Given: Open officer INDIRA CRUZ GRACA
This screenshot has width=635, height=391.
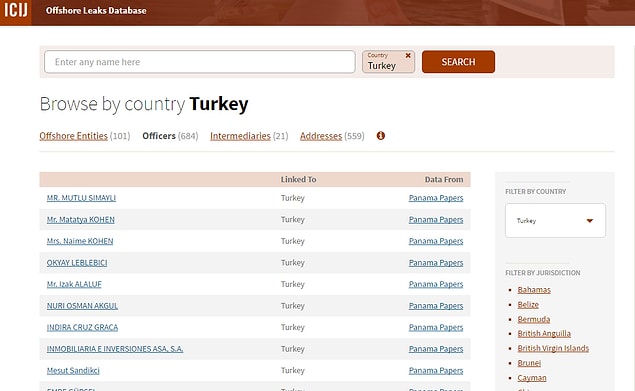Looking at the screenshot, I should (82, 327).
